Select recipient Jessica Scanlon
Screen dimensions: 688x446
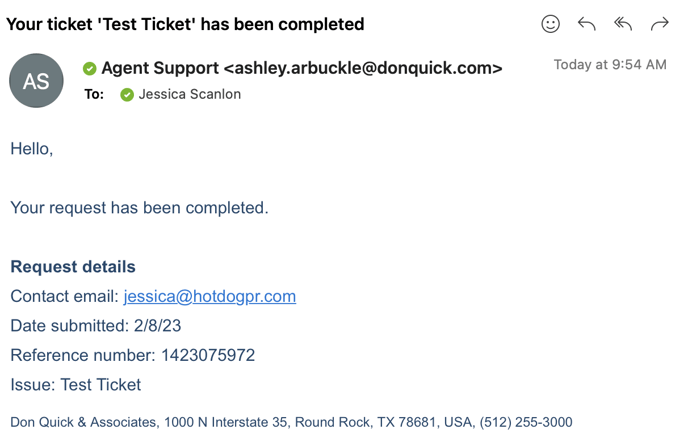189,95
